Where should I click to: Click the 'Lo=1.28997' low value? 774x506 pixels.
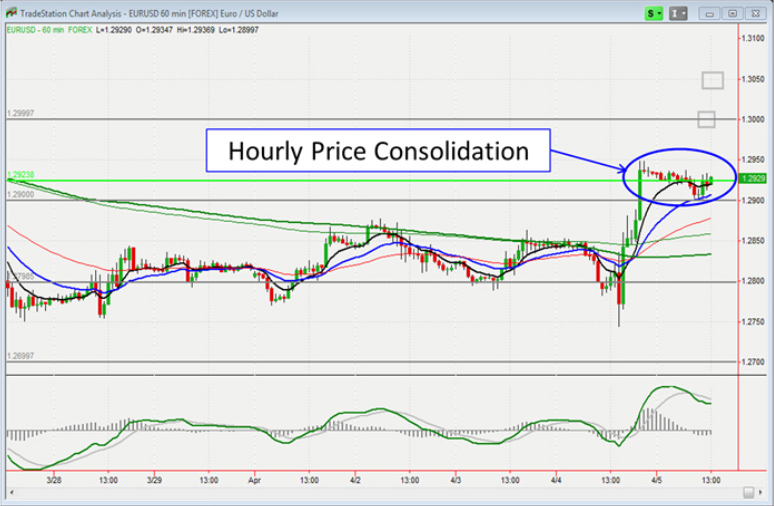239,30
